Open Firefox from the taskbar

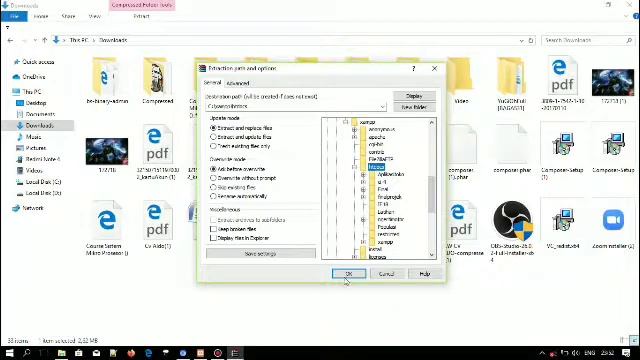click(x=131, y=353)
